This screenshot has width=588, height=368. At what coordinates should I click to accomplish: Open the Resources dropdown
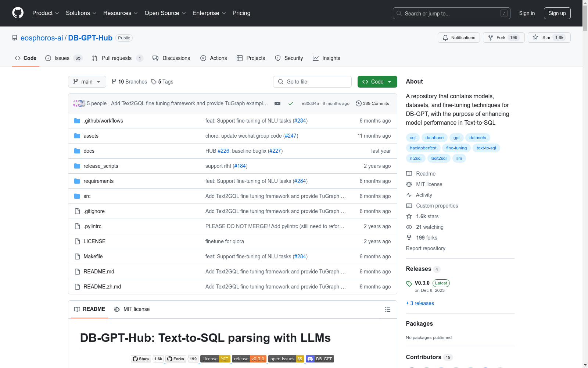pyautogui.click(x=120, y=13)
